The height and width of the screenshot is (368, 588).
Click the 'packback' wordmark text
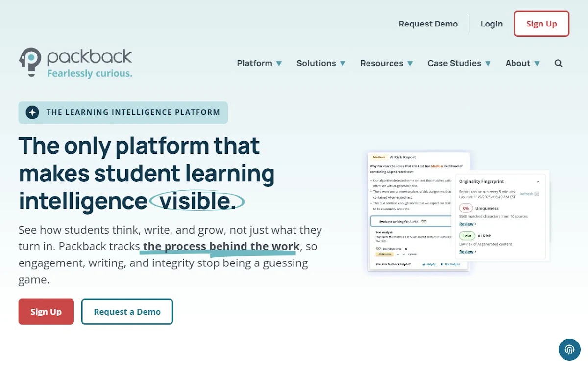(x=89, y=56)
